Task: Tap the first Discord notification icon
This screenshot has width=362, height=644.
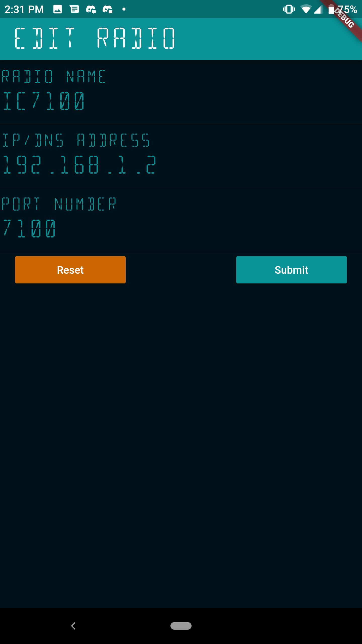Action: (x=91, y=10)
